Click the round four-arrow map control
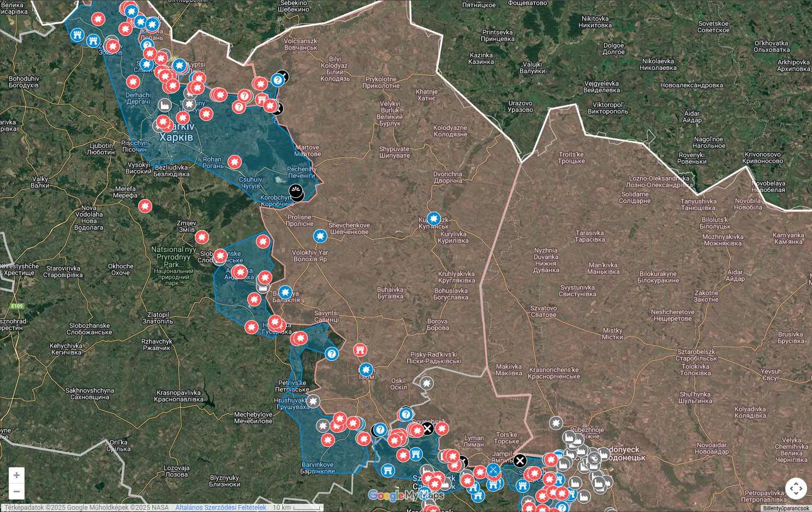Image resolution: width=812 pixels, height=512 pixels. point(796,488)
